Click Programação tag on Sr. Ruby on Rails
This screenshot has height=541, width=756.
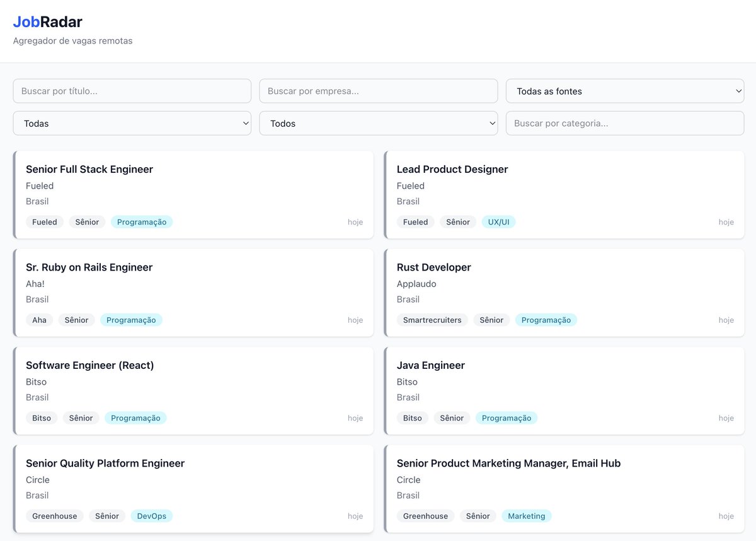pos(131,320)
